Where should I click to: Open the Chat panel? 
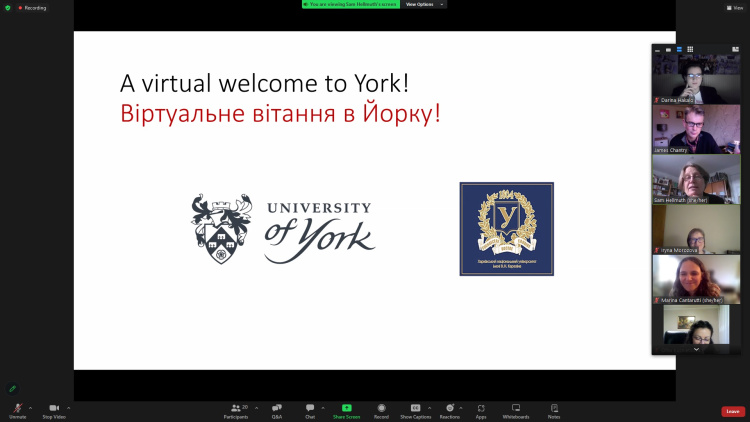coord(310,411)
